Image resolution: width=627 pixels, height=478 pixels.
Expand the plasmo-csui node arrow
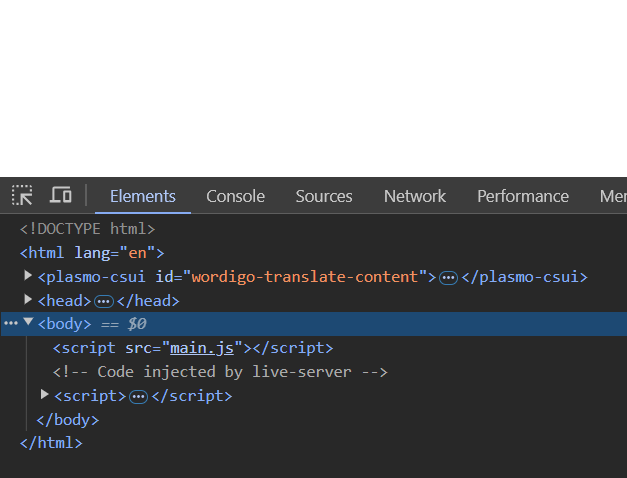tap(28, 276)
